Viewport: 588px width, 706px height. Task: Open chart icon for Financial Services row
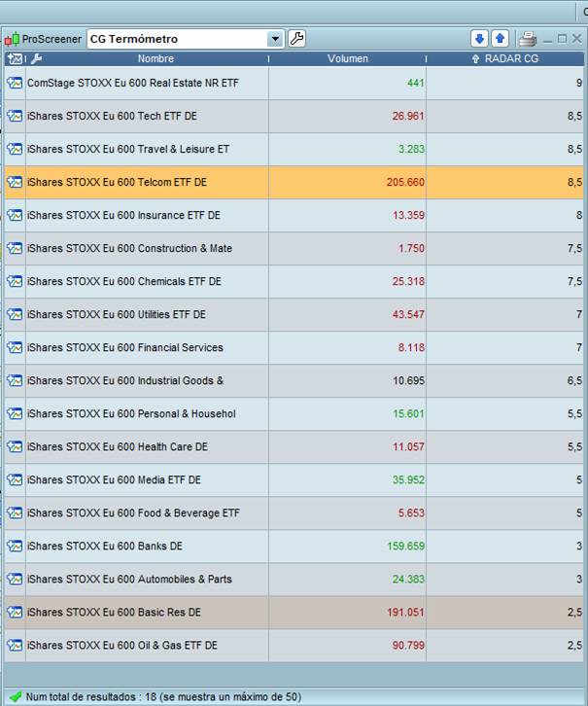tap(15, 347)
